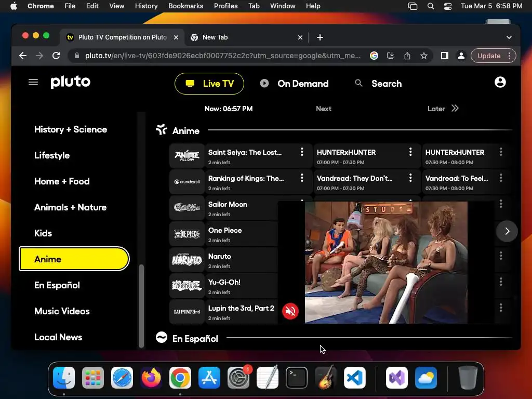Select Music Videos category
Image resolution: width=532 pixels, height=399 pixels.
coord(62,311)
